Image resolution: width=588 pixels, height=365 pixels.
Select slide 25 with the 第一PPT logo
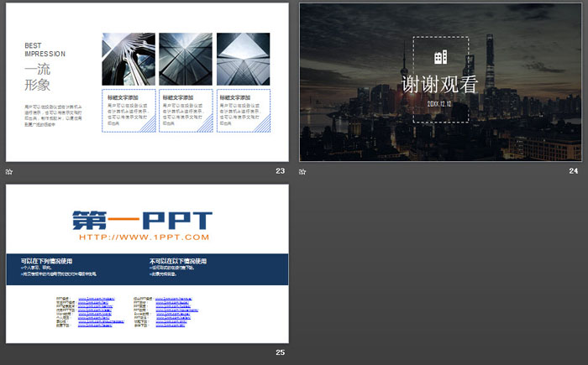[x=147, y=263]
